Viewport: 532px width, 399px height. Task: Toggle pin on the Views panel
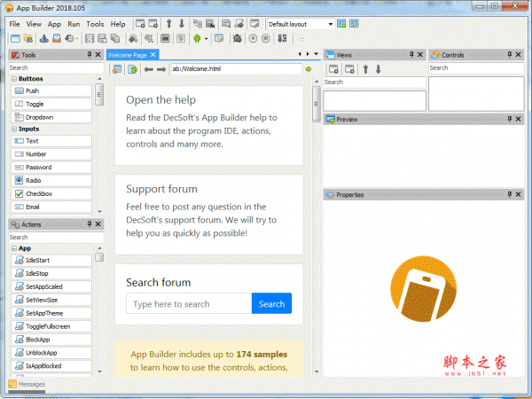[411, 54]
